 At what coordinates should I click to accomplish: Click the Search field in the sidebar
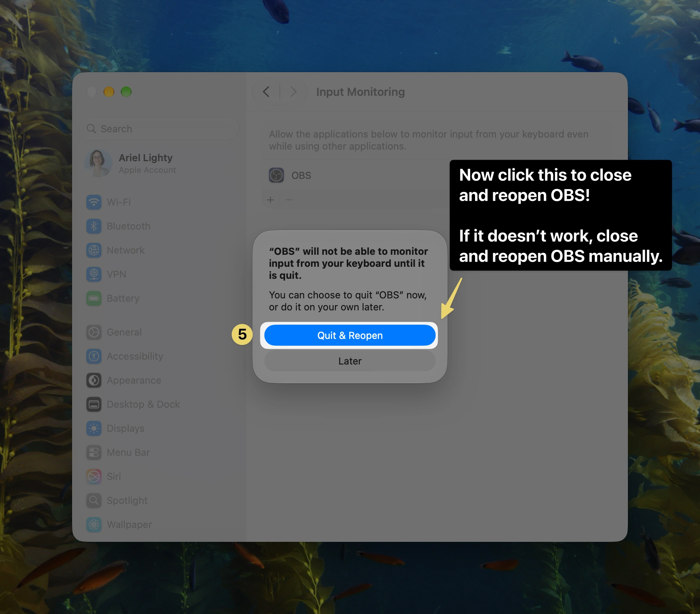159,129
